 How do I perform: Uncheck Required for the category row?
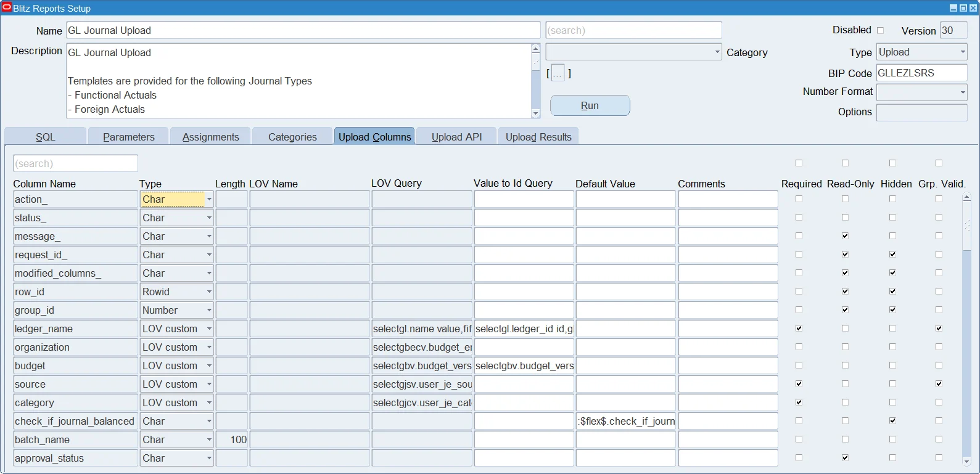(x=799, y=402)
